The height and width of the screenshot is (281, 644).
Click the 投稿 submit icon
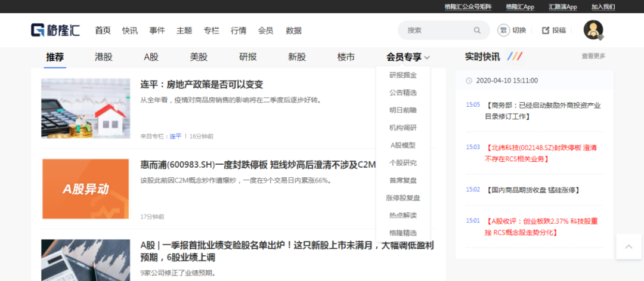[546, 30]
